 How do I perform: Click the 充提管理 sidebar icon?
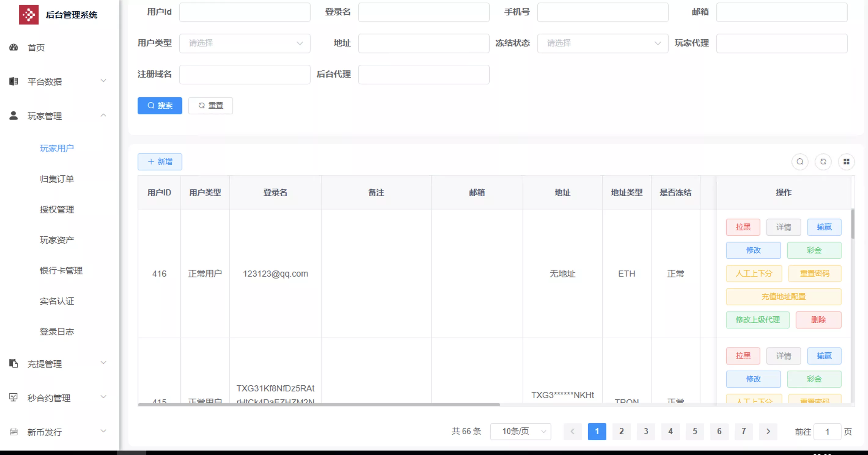13,363
